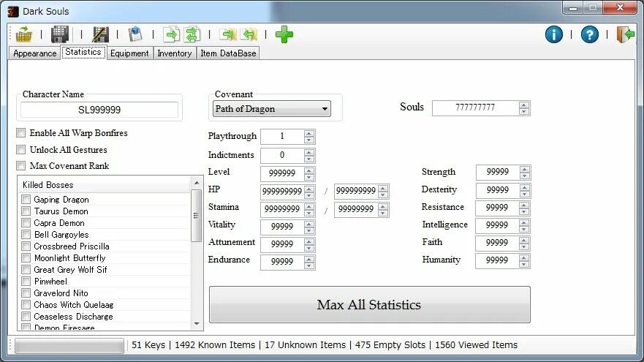Click the exit door icon
This screenshot has height=362, width=644.
pyautogui.click(x=626, y=34)
